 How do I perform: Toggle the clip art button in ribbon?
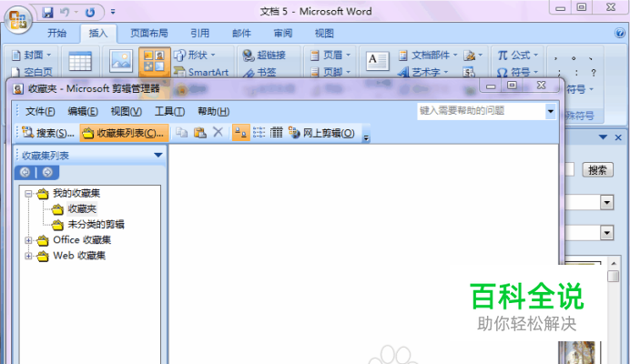tap(154, 62)
